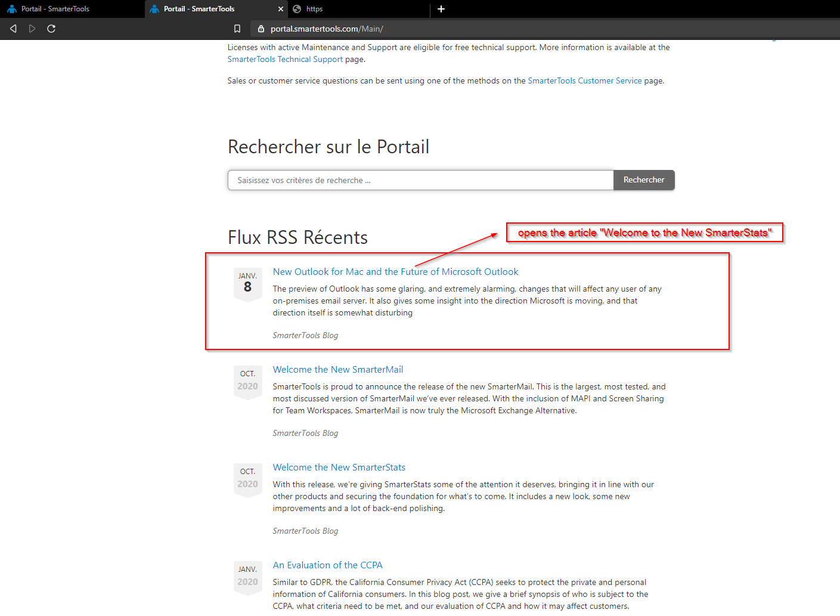Click the padlock site security icon
The image size is (840, 616).
[261, 29]
